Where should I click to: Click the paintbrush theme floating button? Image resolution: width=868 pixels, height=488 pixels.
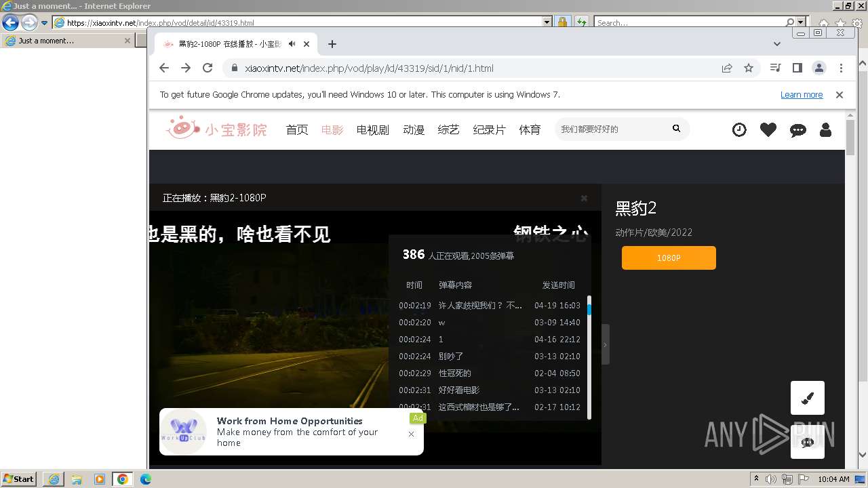[808, 398]
